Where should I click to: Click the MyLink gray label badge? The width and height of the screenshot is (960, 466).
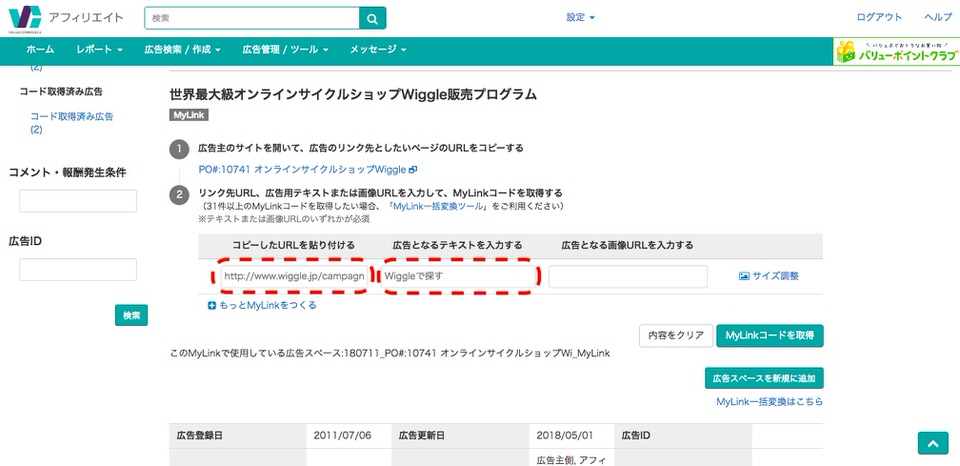tap(189, 115)
